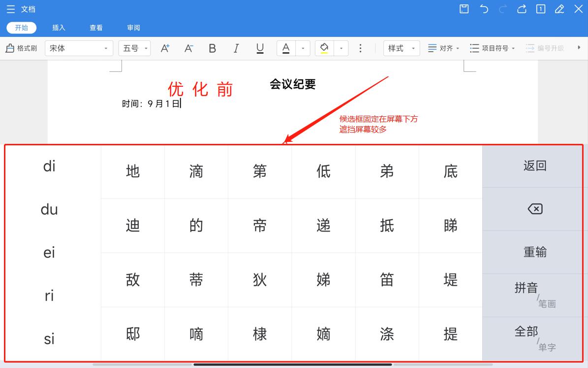This screenshot has height=368, width=588.
Task: Toggle italic formatting
Action: coord(236,48)
